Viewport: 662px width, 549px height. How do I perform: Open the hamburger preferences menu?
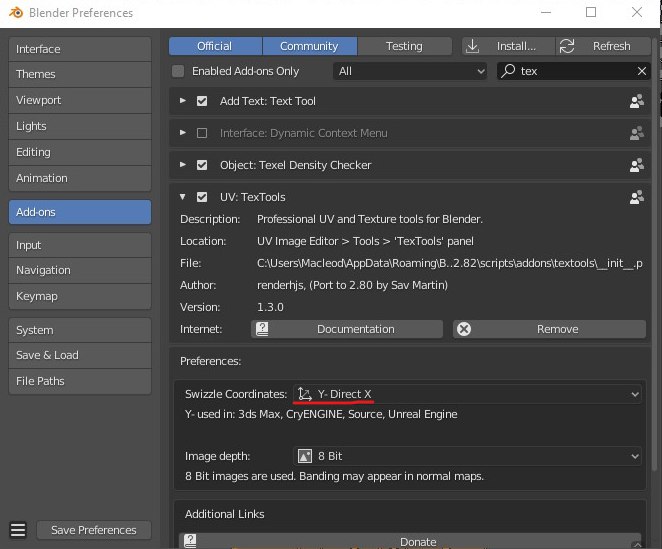pyautogui.click(x=18, y=530)
